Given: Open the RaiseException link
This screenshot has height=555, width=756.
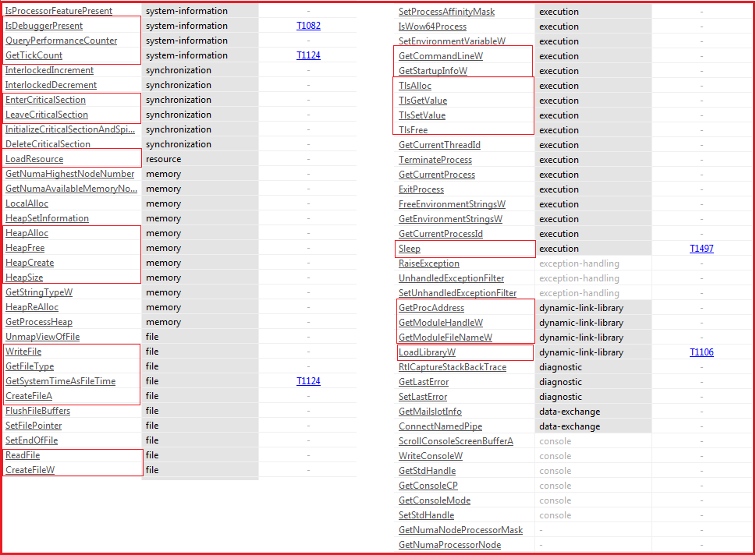Looking at the screenshot, I should (429, 263).
